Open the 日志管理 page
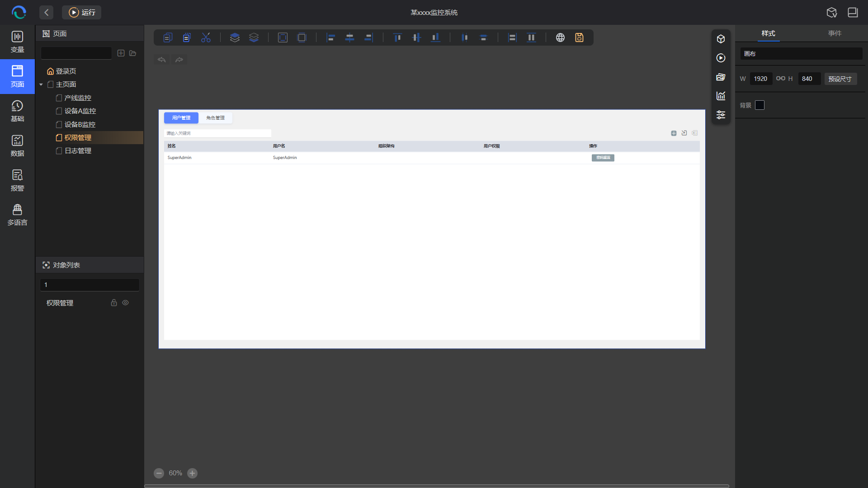 coord(78,150)
